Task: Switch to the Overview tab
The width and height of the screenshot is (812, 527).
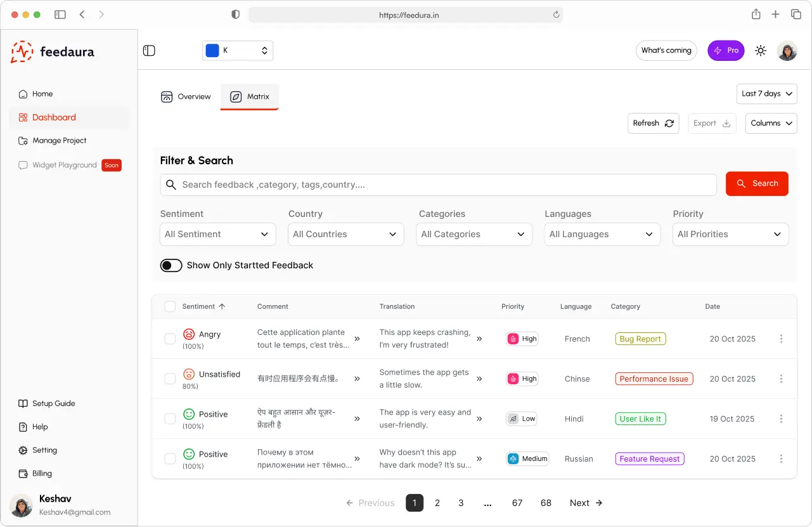Action: pyautogui.click(x=186, y=96)
